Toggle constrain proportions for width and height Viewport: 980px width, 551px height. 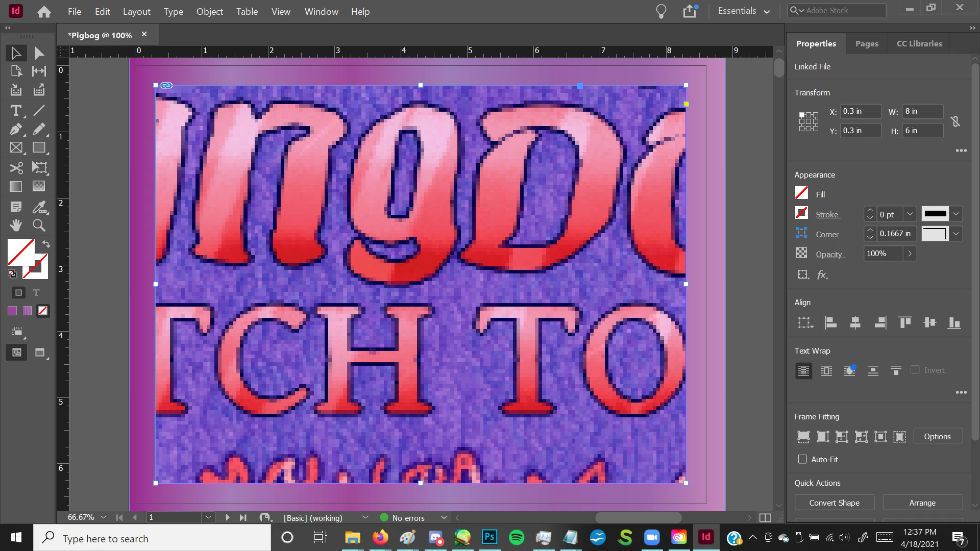tap(955, 121)
